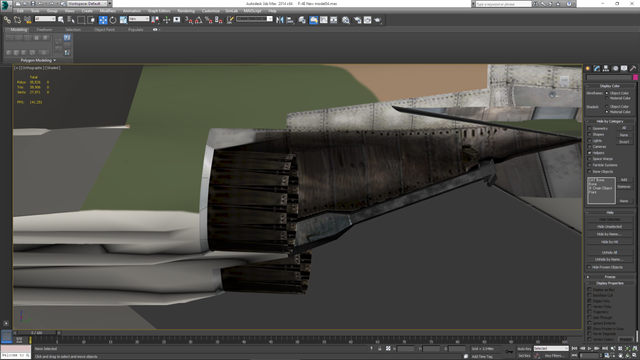
Task: Click the Play Animation button
Action: coord(589,348)
